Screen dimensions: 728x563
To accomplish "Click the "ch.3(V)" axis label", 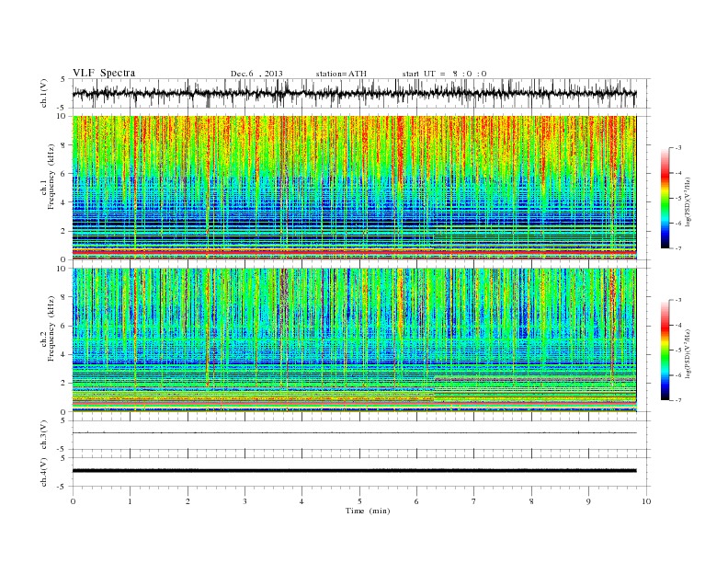I will pos(44,435).
